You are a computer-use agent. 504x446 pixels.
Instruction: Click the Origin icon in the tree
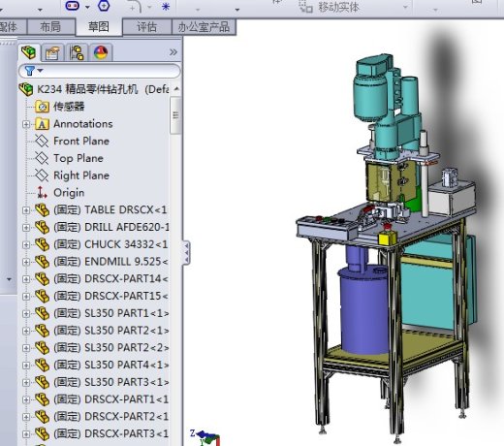click(42, 193)
